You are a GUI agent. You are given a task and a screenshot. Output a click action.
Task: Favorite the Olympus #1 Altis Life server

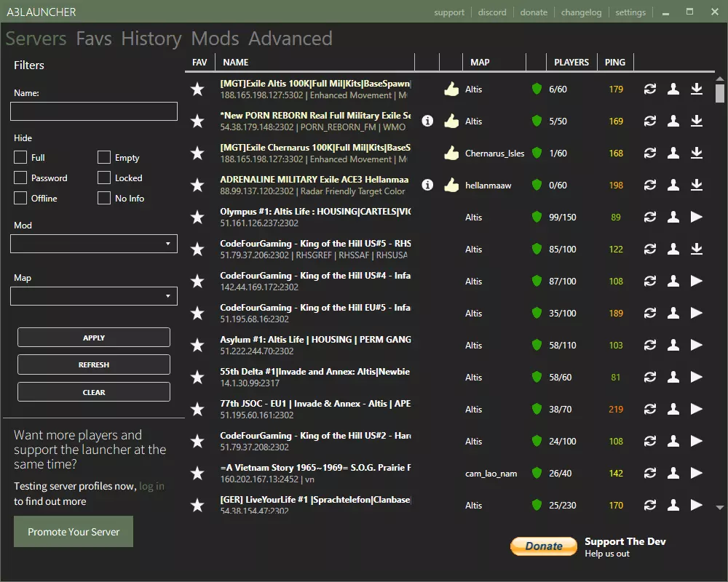(x=197, y=218)
